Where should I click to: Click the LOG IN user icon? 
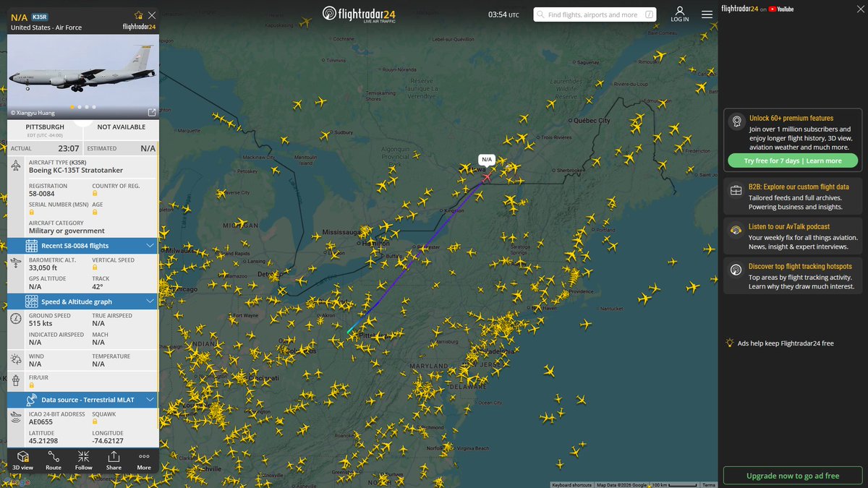[680, 14]
